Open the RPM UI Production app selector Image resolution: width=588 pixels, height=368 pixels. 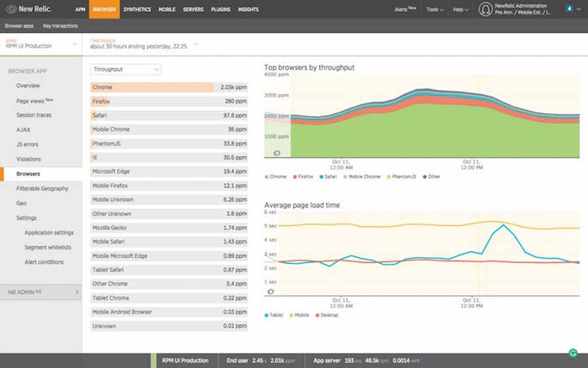(41, 45)
